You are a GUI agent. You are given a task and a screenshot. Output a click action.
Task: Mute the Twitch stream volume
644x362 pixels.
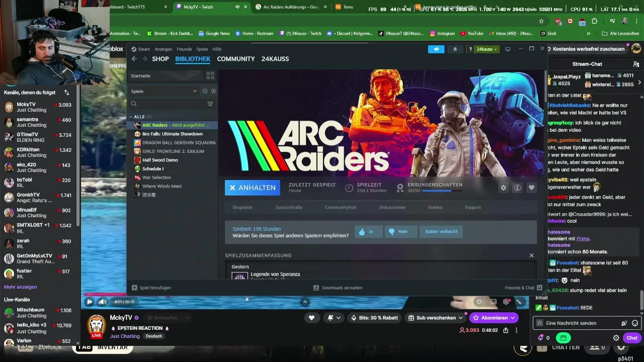pos(102,302)
